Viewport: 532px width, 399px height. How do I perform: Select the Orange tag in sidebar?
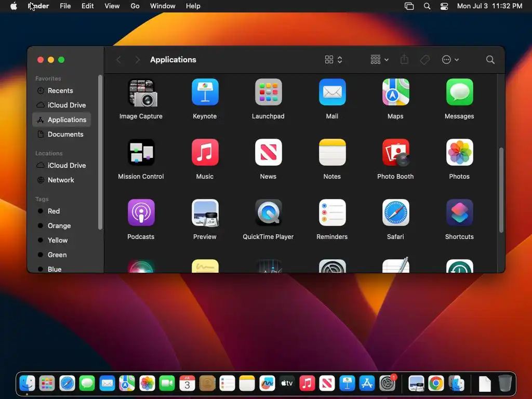(x=61, y=225)
